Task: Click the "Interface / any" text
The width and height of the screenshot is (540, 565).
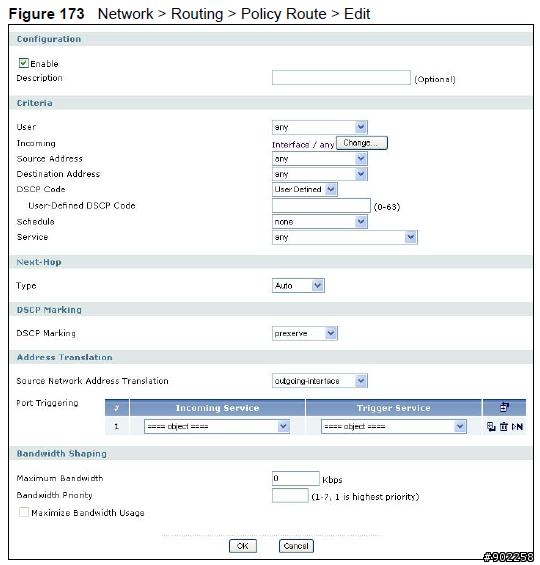Action: [x=303, y=144]
